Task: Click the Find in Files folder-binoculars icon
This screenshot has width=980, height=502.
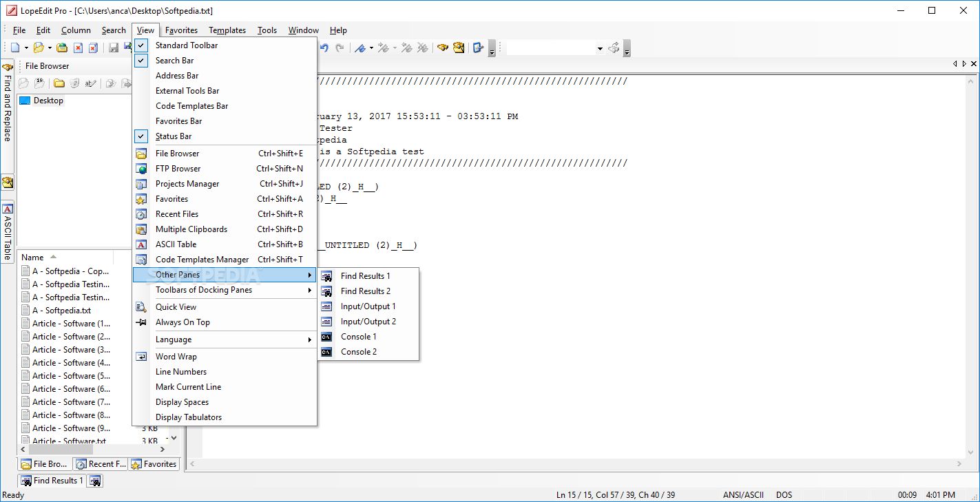Action: click(x=459, y=48)
